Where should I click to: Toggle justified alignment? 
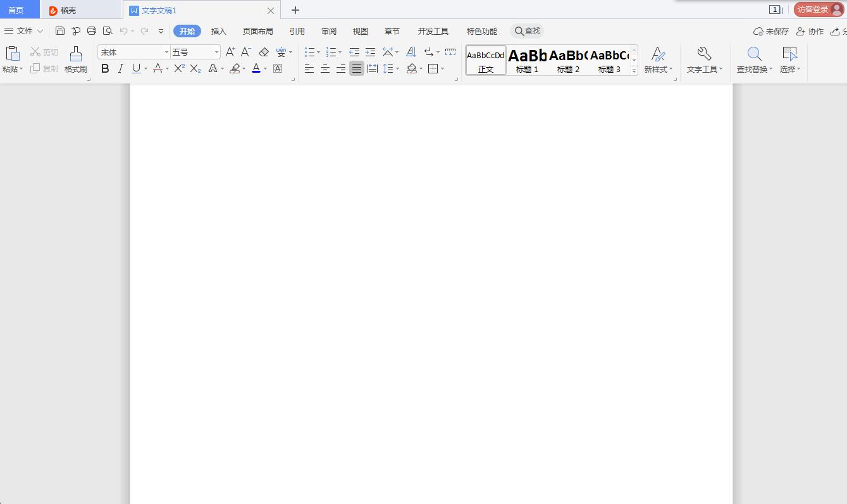[357, 68]
